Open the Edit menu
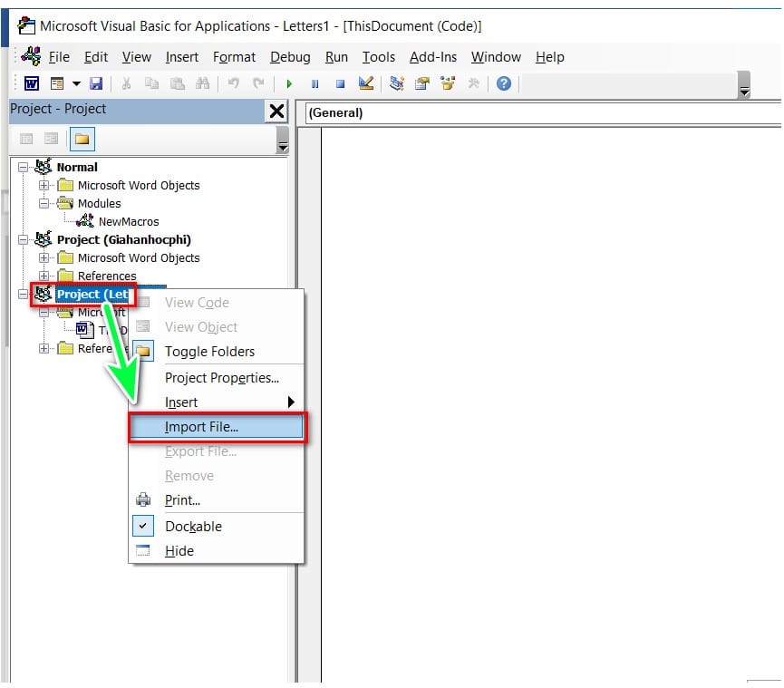Viewport: 784px width, 688px height. coord(96,57)
